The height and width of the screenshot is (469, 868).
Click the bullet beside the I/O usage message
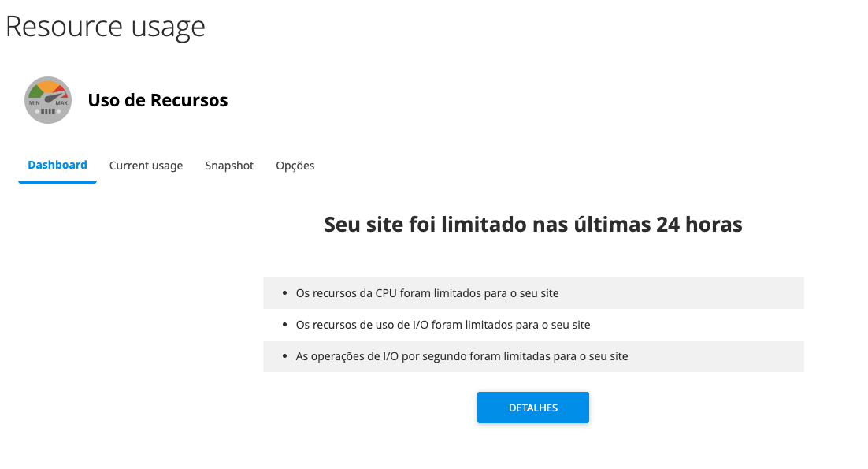[x=285, y=325]
